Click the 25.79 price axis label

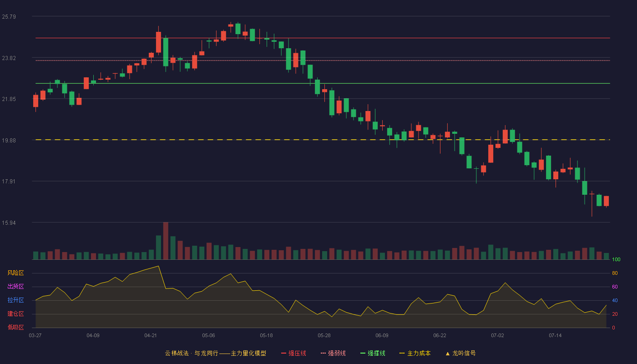point(9,17)
